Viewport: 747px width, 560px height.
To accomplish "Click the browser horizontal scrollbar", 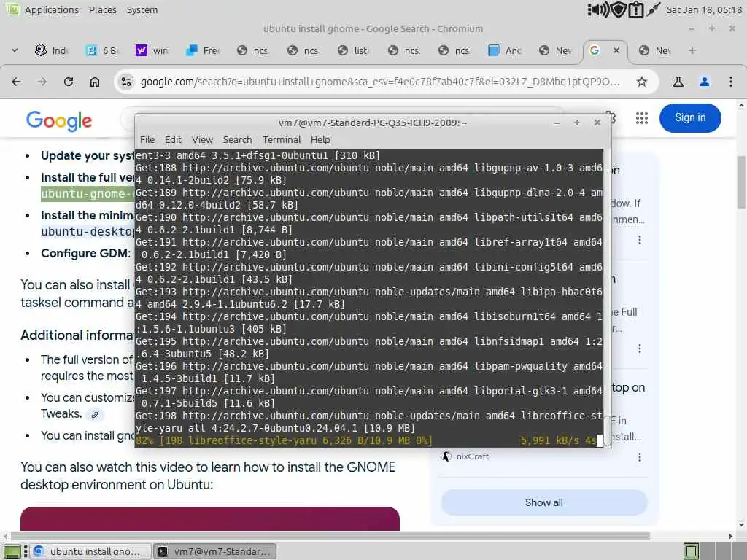I will 330,536.
